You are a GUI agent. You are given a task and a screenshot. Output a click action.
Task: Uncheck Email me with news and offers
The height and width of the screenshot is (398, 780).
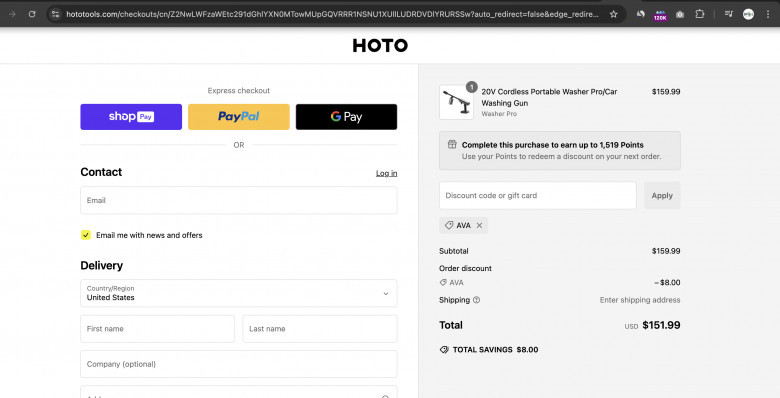pyautogui.click(x=86, y=235)
